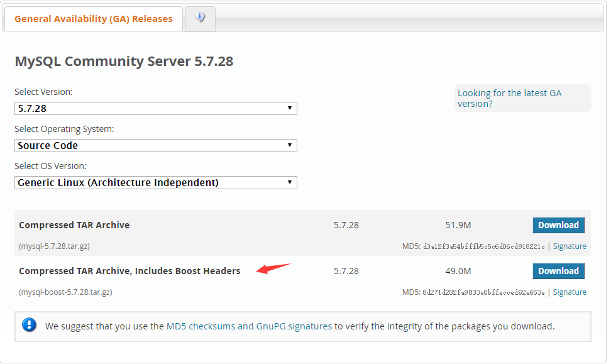Select Compressed TAR Archive, Includes Boost Headers text
Image resolution: width=611 pixels, height=364 pixels.
129,271
